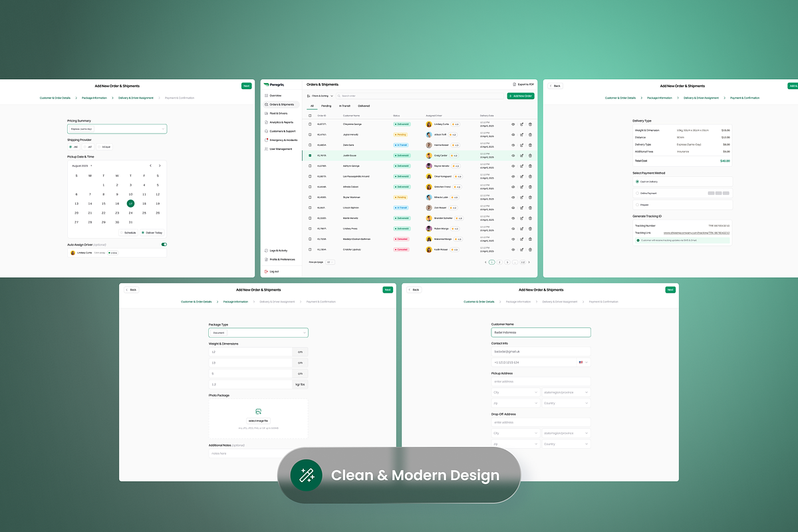
Task: Open the Package Type Document dropdown
Action: click(x=258, y=332)
